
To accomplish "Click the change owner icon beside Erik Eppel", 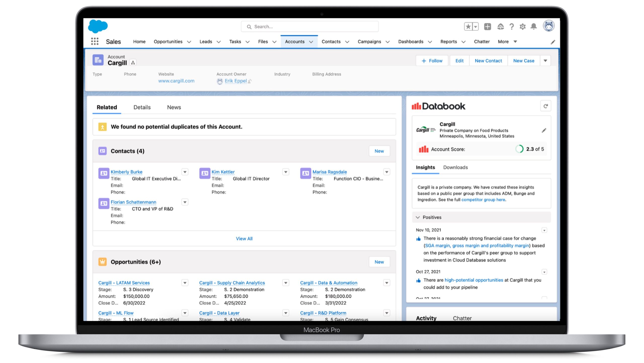I will pyautogui.click(x=250, y=81).
